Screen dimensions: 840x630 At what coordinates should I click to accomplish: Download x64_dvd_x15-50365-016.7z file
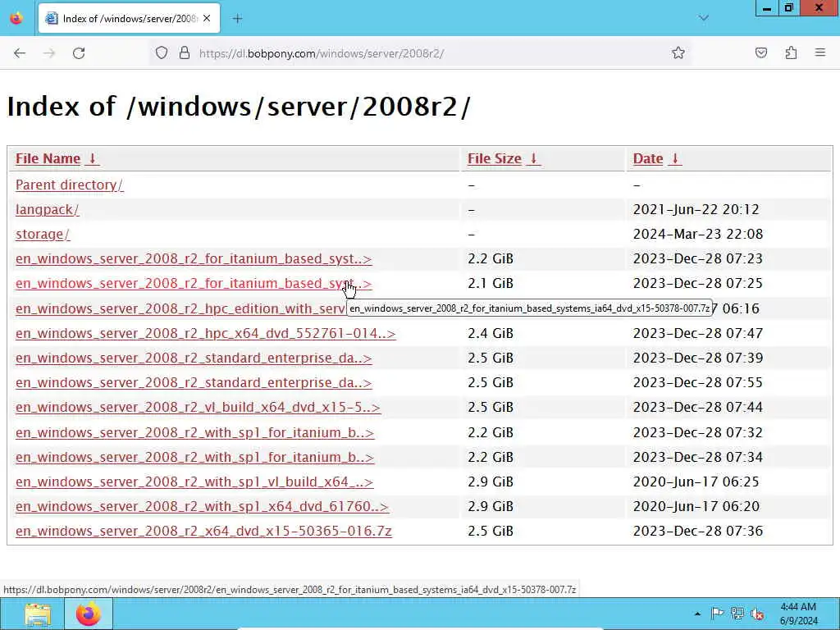point(203,531)
